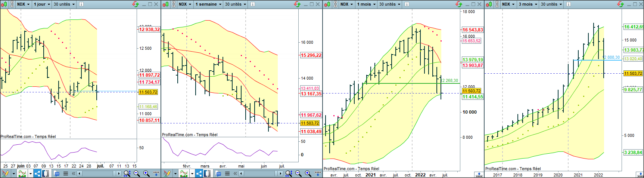Open chat bubble icon in weekly chart
Image resolution: width=644 pixels, height=178 pixels.
tap(218, 174)
